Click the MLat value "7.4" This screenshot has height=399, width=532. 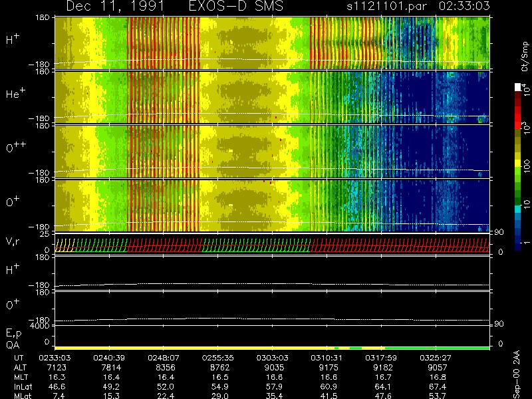[59, 396]
